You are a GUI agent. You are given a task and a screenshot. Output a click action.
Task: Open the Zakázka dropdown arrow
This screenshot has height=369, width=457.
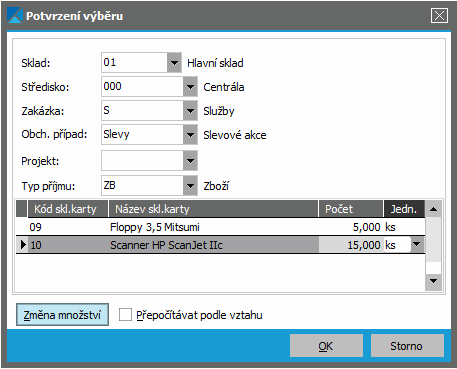(190, 111)
